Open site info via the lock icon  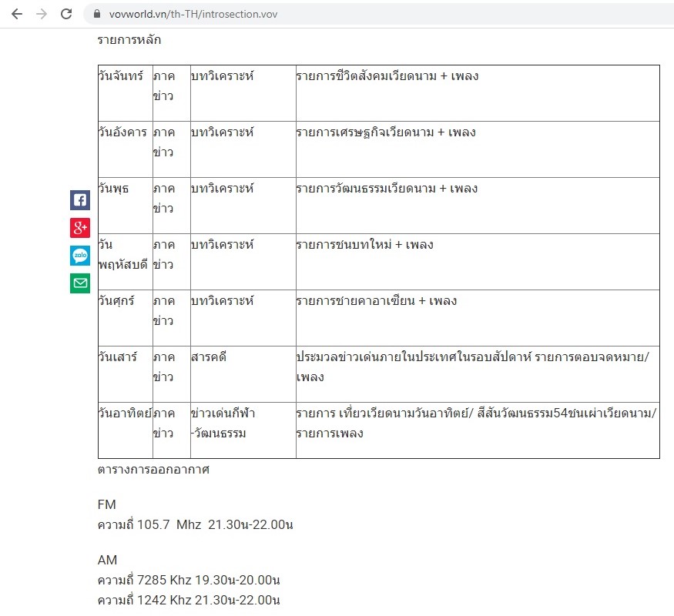pos(96,14)
